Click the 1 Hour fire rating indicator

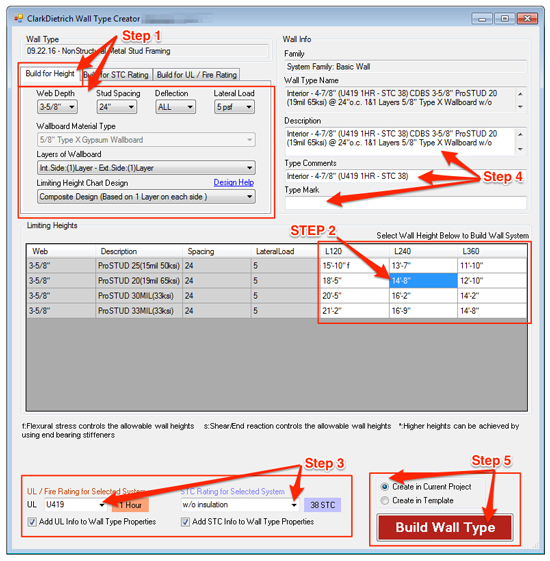pyautogui.click(x=130, y=505)
